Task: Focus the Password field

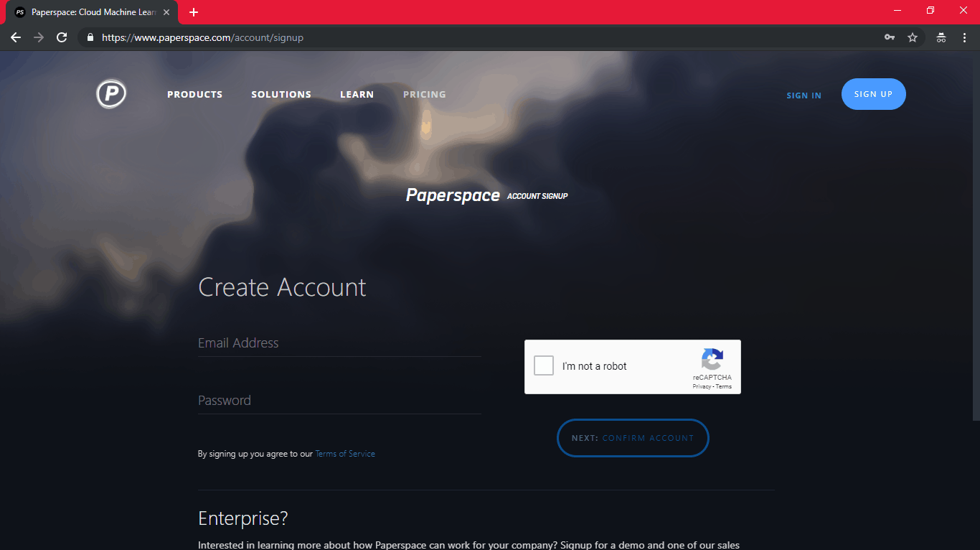Action: coord(339,401)
